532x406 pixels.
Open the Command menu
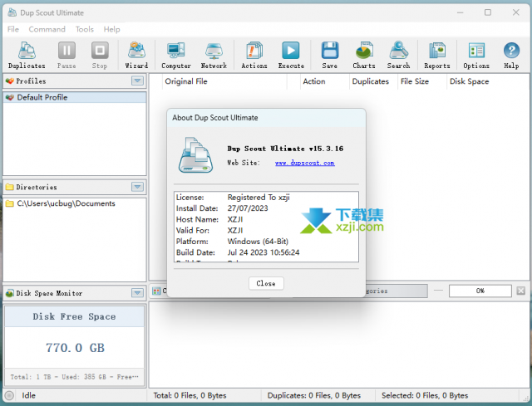47,29
